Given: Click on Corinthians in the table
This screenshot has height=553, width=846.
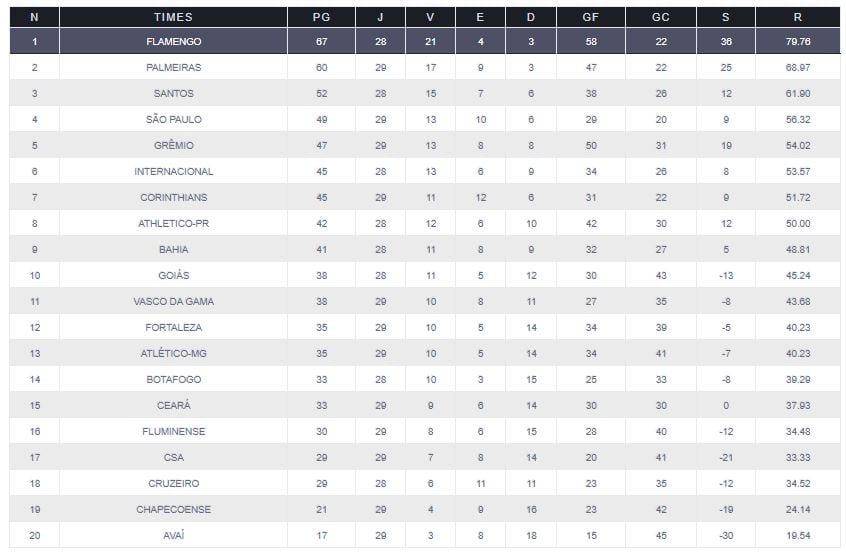Looking at the screenshot, I should 173,197.
